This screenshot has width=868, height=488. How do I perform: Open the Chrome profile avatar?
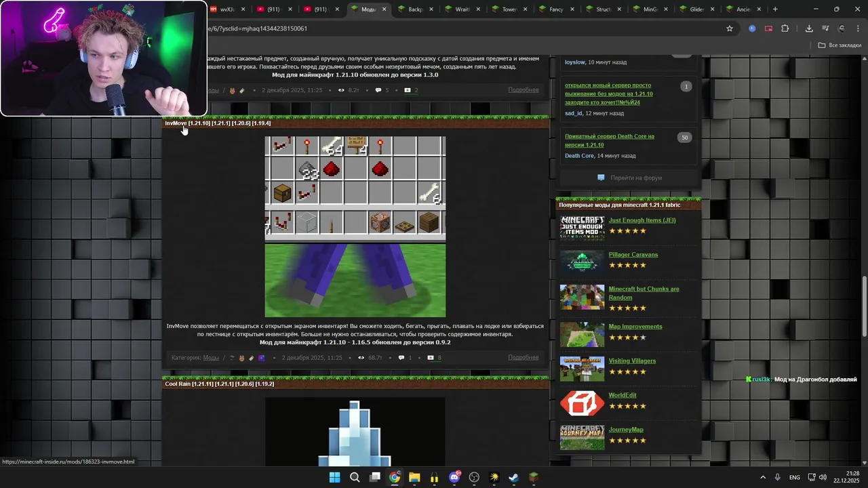pyautogui.click(x=842, y=28)
